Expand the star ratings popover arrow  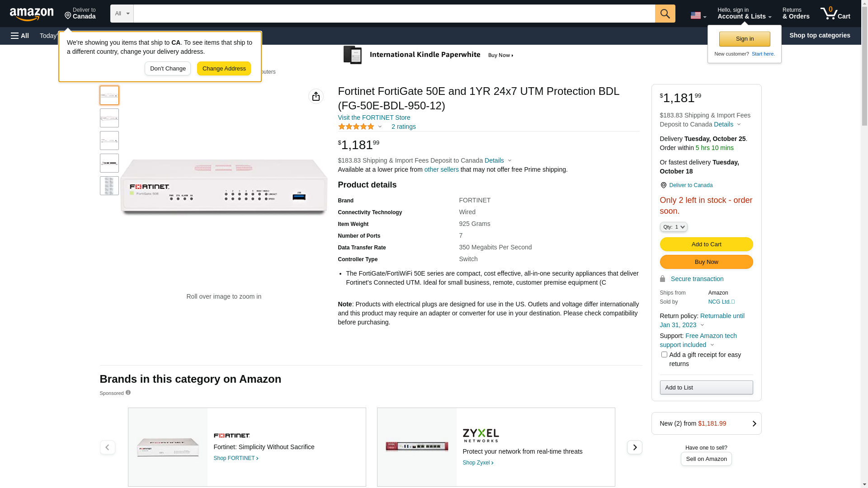(380, 127)
